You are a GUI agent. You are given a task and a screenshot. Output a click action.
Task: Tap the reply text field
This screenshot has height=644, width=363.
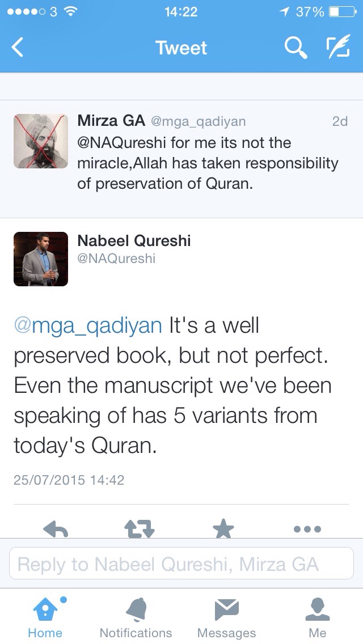coord(181,564)
